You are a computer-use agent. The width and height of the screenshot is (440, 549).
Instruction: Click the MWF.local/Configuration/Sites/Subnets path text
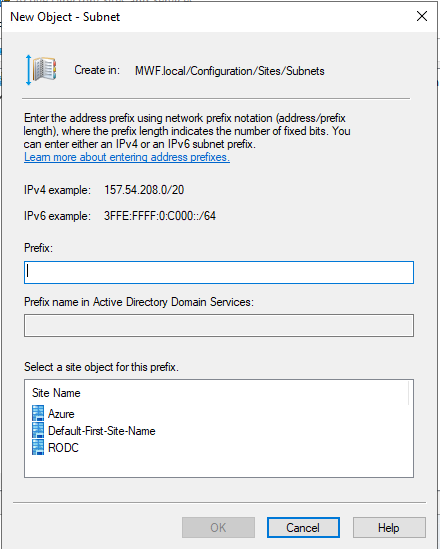click(x=230, y=71)
